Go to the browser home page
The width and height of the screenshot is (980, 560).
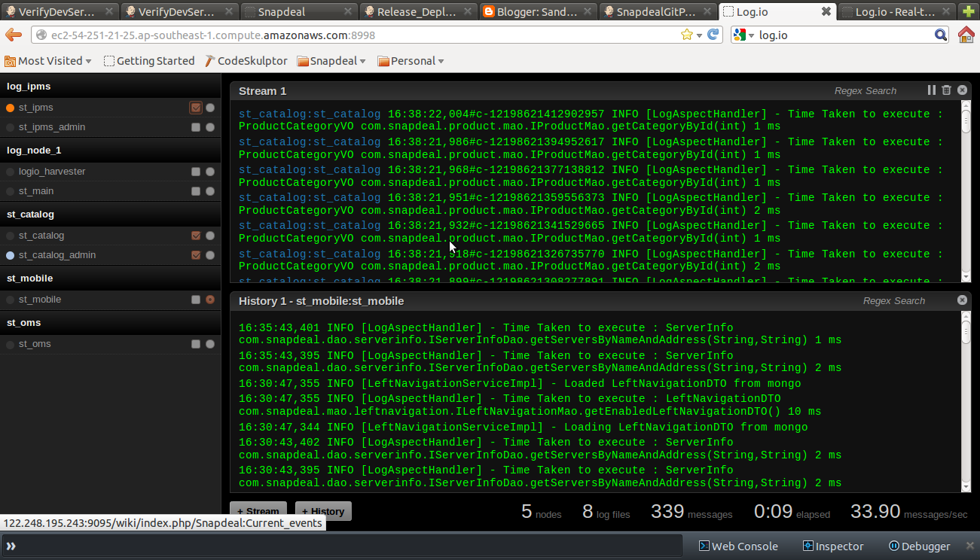coord(966,35)
